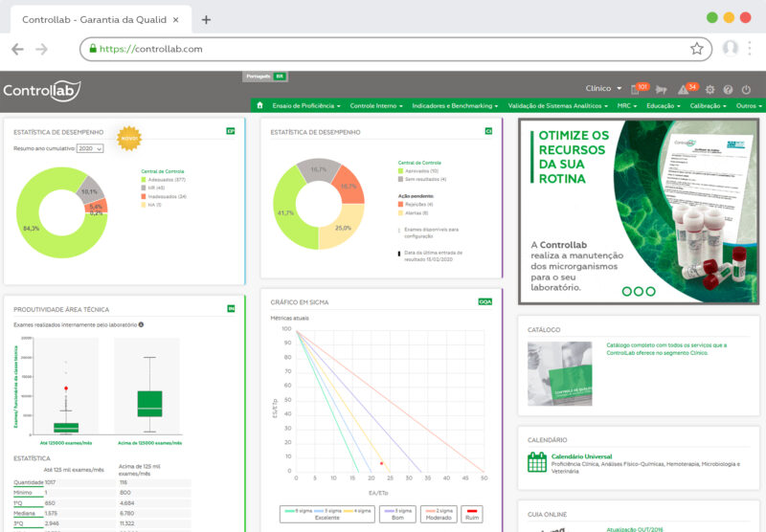This screenshot has height=532, width=766.
Task: Click the Inadequados (24) legend swatch
Action: pyautogui.click(x=144, y=196)
